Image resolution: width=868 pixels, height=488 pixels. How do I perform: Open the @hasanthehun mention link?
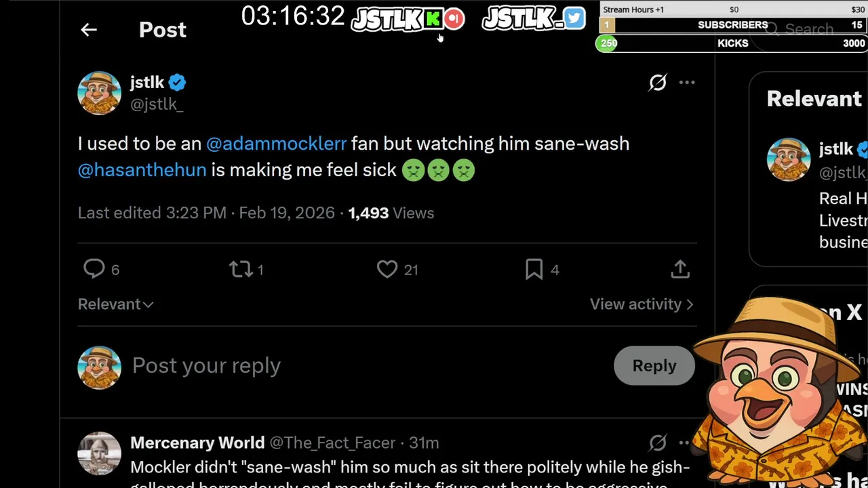point(142,169)
